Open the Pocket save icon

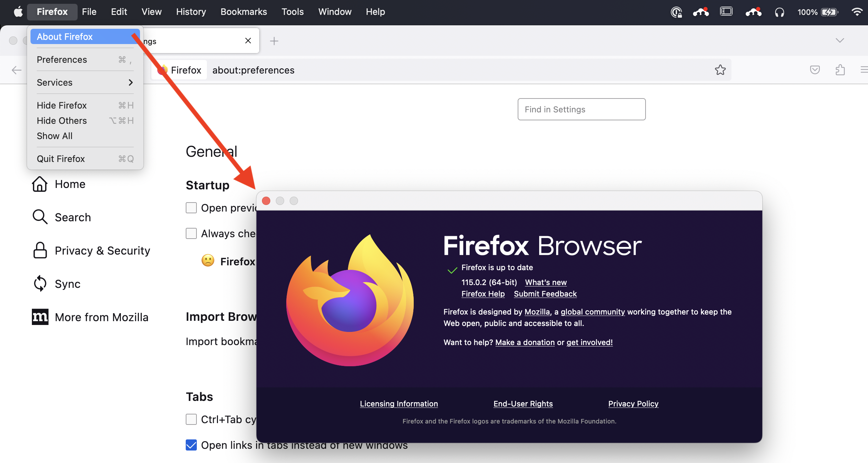(815, 70)
